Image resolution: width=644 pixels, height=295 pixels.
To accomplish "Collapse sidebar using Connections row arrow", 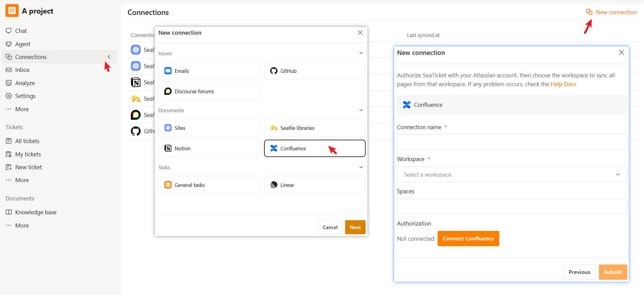I will [x=109, y=57].
